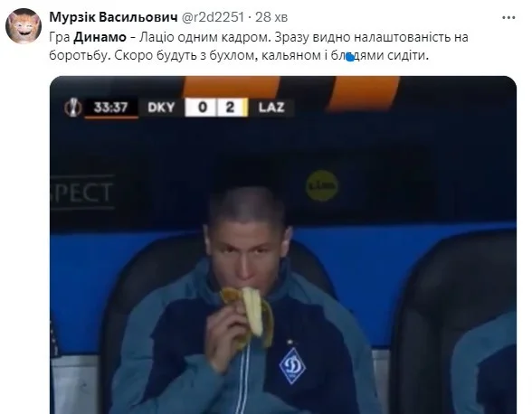532x414 pixels.
Task: Click the LAZ team label
Action: (x=271, y=108)
